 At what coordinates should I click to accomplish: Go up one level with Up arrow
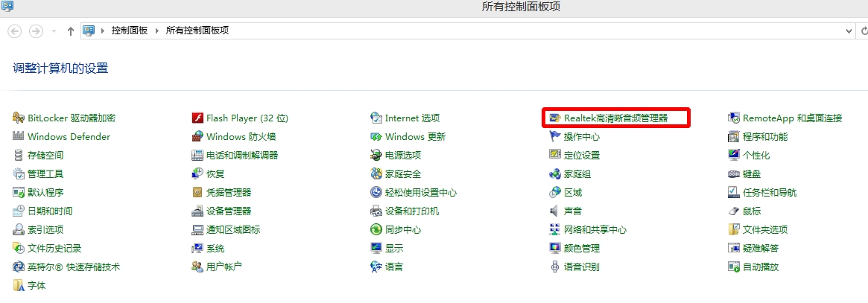(x=70, y=31)
